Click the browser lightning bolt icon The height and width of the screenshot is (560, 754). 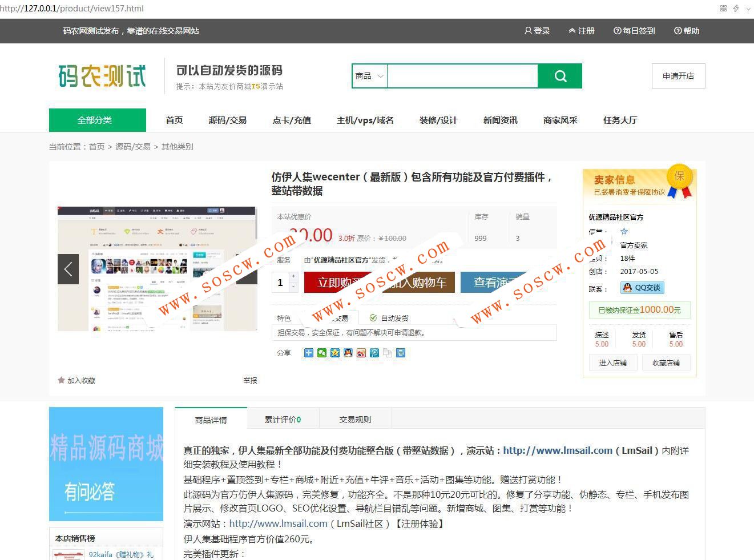pyautogui.click(x=736, y=9)
